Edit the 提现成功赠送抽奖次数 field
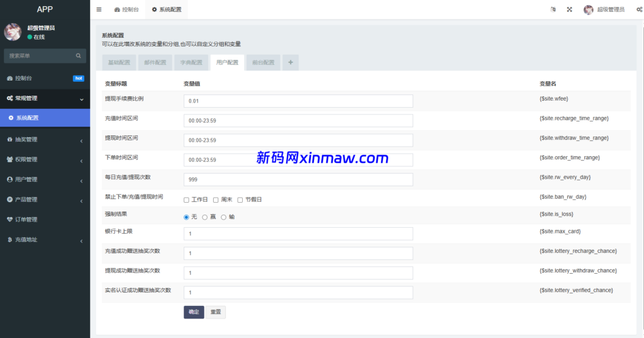 click(x=298, y=273)
